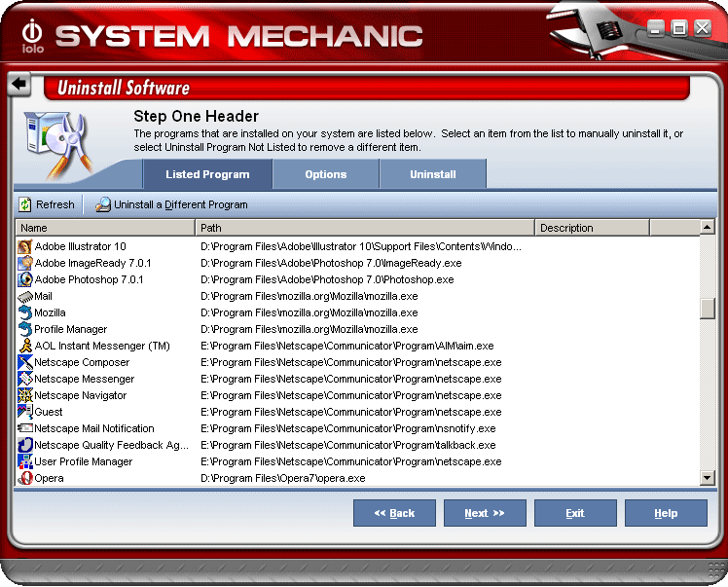Select the Adobe Illustrator 10 icon
Viewport: 728px width, 587px height.
coord(25,246)
